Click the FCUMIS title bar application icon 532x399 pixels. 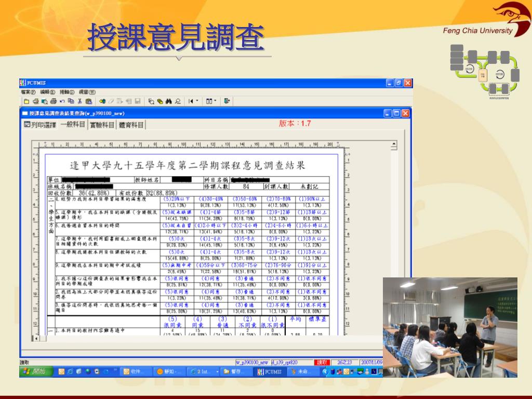pyautogui.click(x=23, y=83)
